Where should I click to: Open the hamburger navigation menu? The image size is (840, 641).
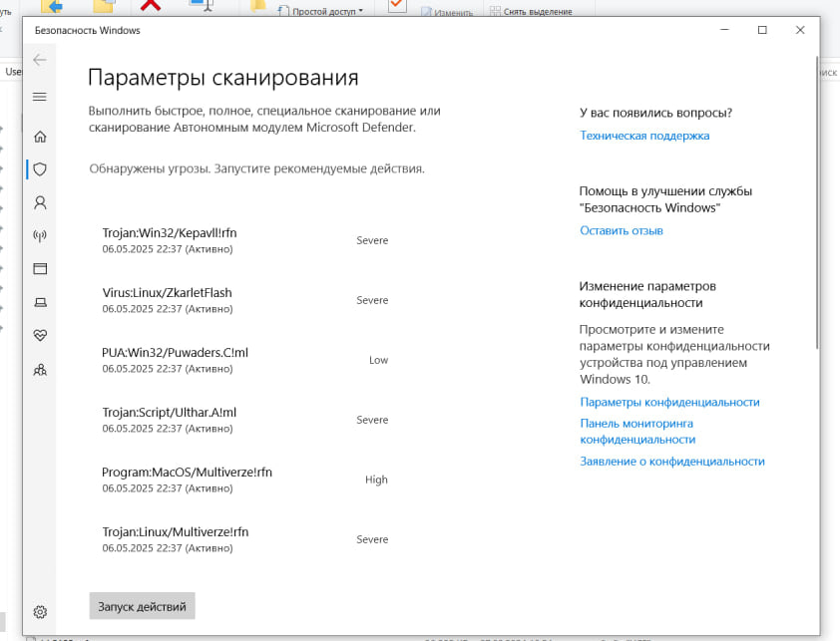(x=40, y=97)
